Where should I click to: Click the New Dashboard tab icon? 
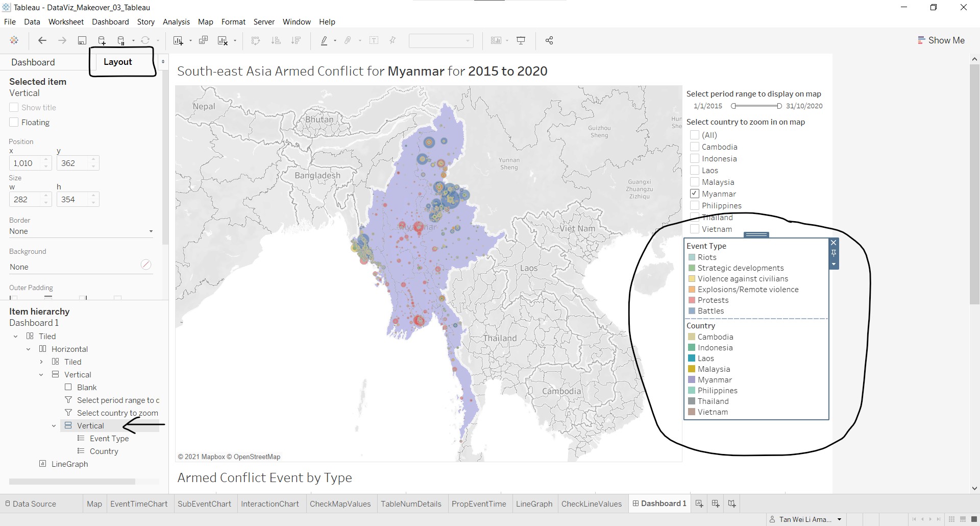click(716, 504)
